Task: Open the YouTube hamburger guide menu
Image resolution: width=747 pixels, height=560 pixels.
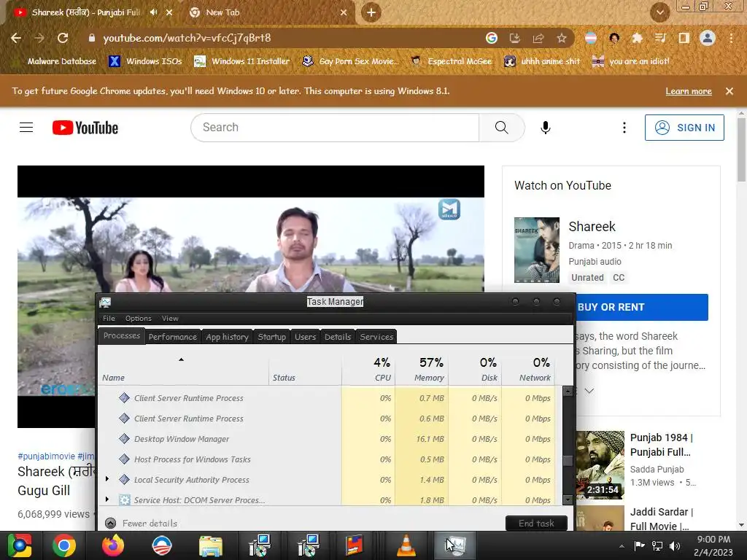Action: tap(26, 128)
